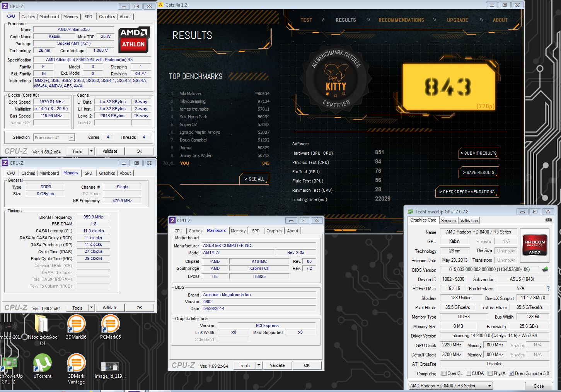Toggle the OpenCL checkbox in GPU-Z

point(444,373)
